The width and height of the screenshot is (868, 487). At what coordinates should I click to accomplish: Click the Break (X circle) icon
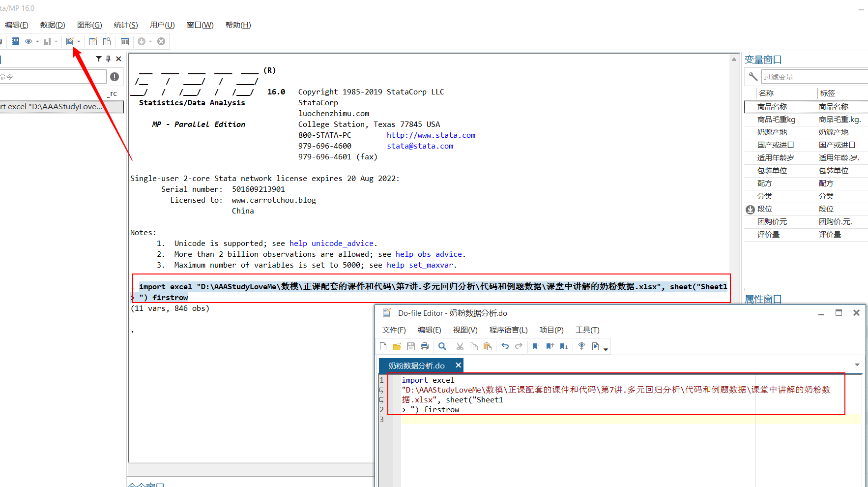click(x=161, y=42)
